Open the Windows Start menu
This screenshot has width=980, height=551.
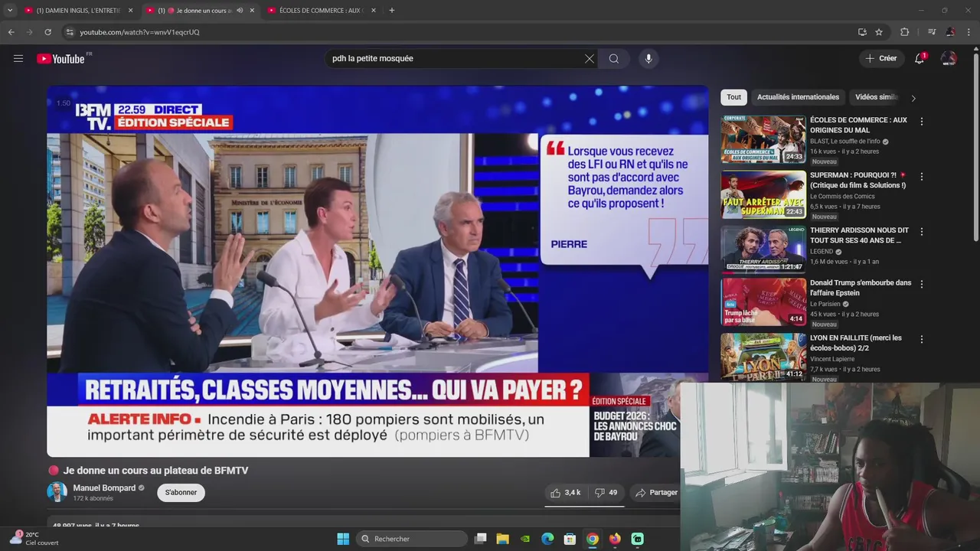343,539
